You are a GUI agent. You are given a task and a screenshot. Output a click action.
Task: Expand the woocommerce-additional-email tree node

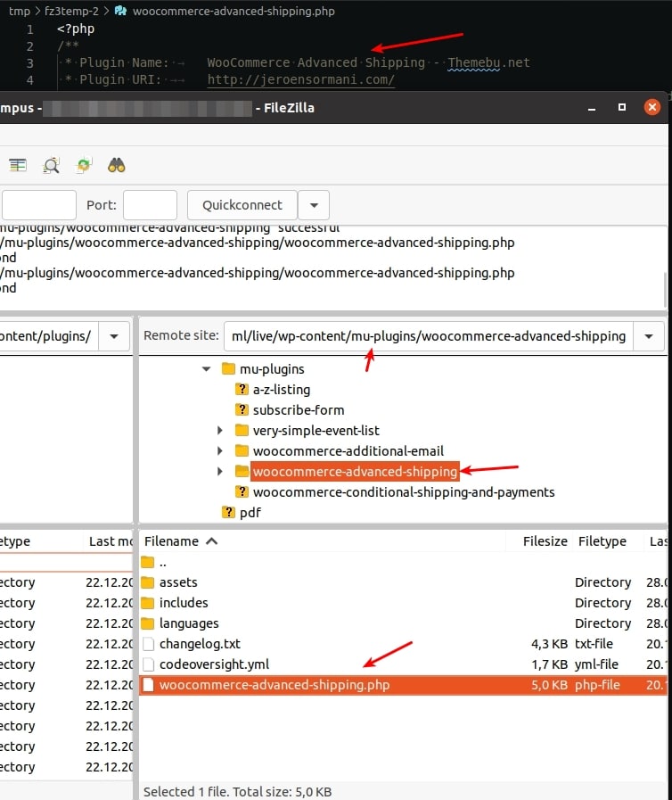coord(220,450)
